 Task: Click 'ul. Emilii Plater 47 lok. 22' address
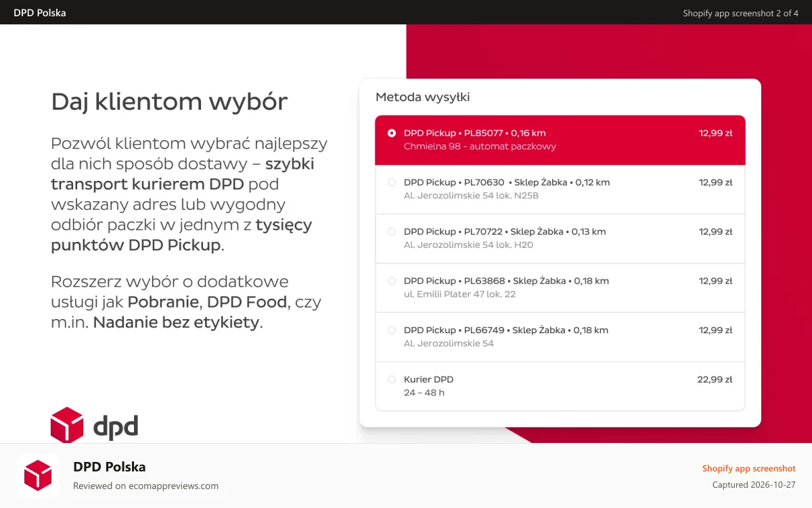tap(460, 294)
